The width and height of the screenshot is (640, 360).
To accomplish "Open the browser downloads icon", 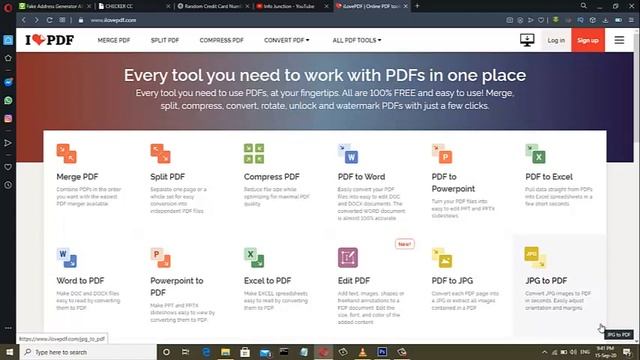I will [x=605, y=20].
